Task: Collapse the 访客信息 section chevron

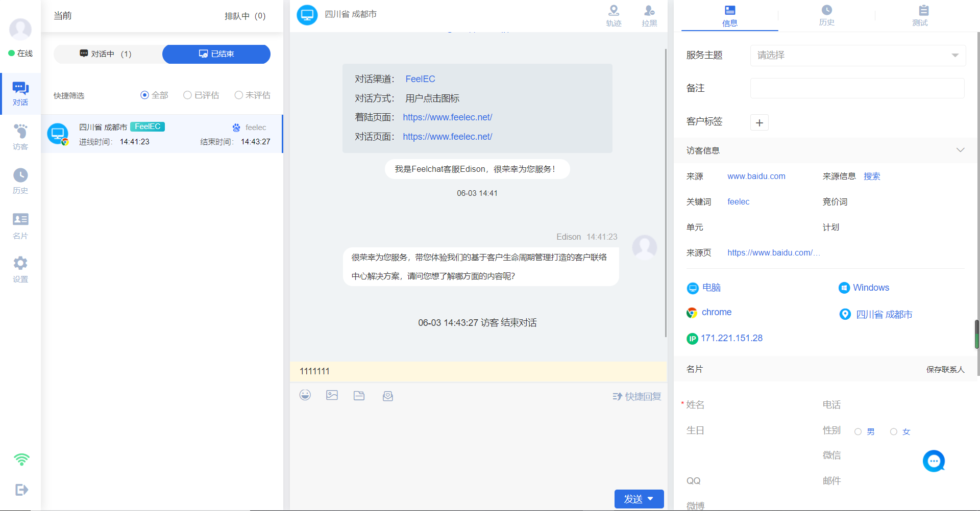Action: click(x=960, y=150)
